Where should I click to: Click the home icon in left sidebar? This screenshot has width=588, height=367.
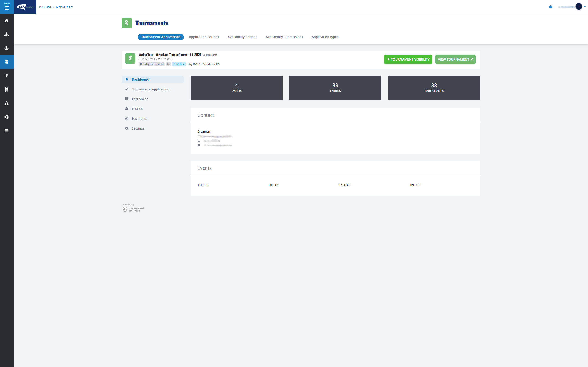(7, 21)
